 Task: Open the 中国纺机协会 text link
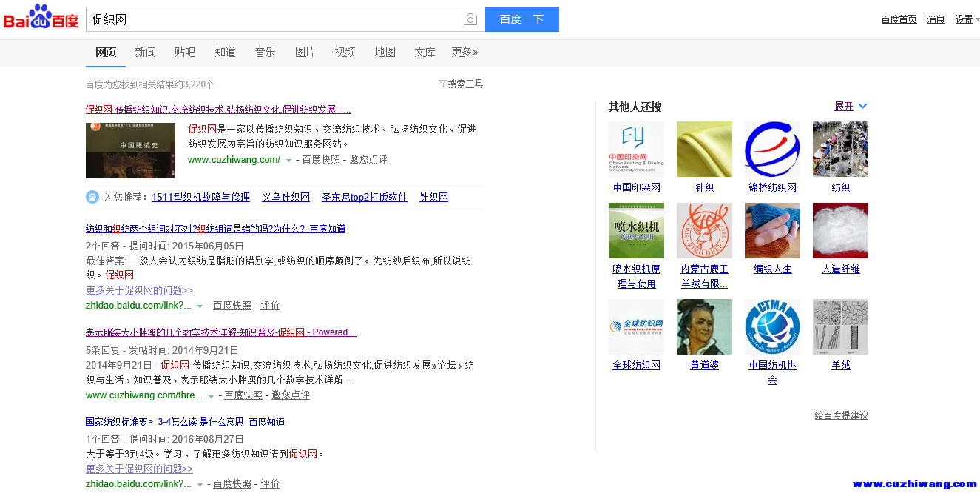pyautogui.click(x=773, y=372)
